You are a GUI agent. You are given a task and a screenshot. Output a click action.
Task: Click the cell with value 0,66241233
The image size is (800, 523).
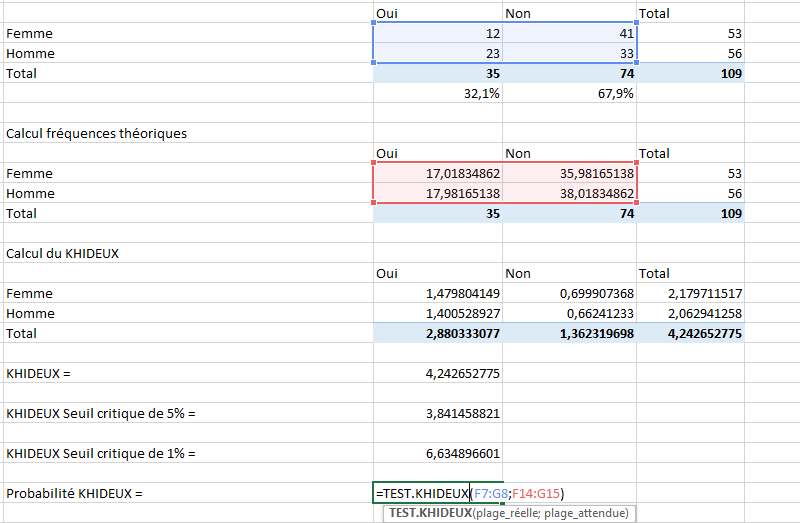coord(569,313)
